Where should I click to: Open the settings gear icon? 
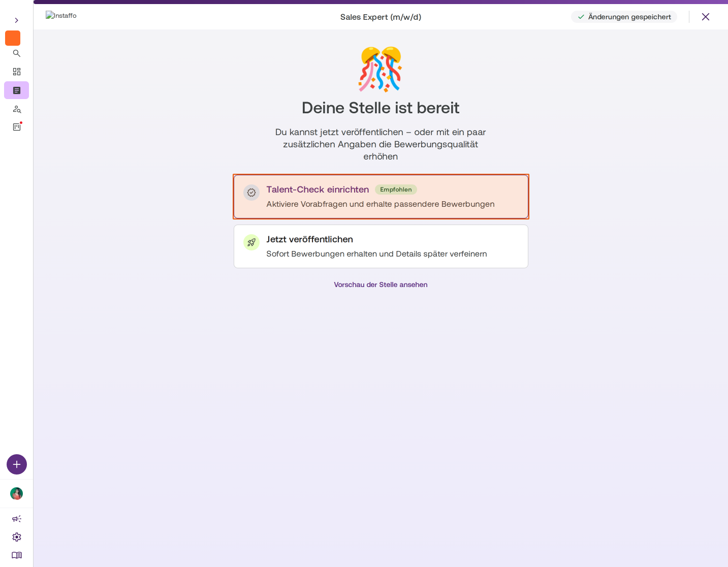point(17,537)
